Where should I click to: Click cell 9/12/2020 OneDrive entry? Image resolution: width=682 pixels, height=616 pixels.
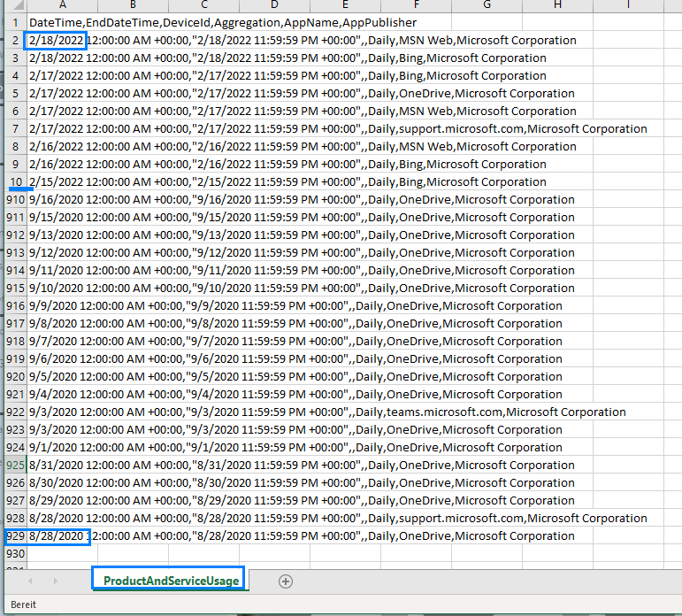tap(302, 253)
